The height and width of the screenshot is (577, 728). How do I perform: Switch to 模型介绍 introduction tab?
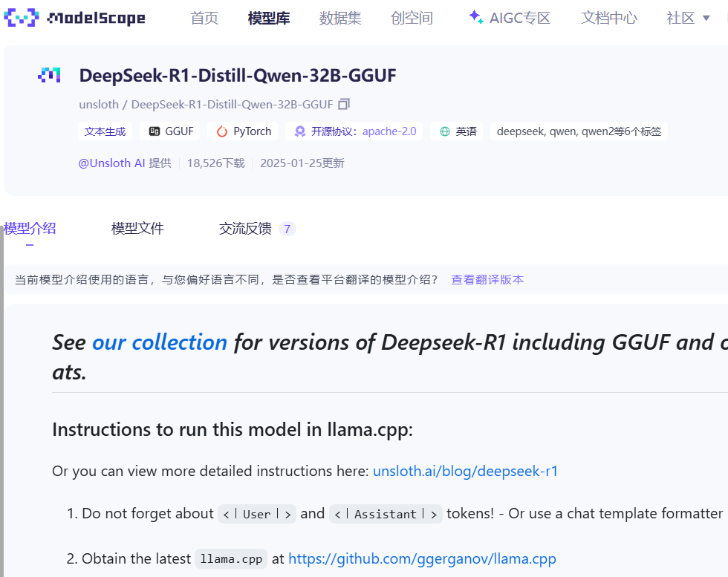[30, 229]
